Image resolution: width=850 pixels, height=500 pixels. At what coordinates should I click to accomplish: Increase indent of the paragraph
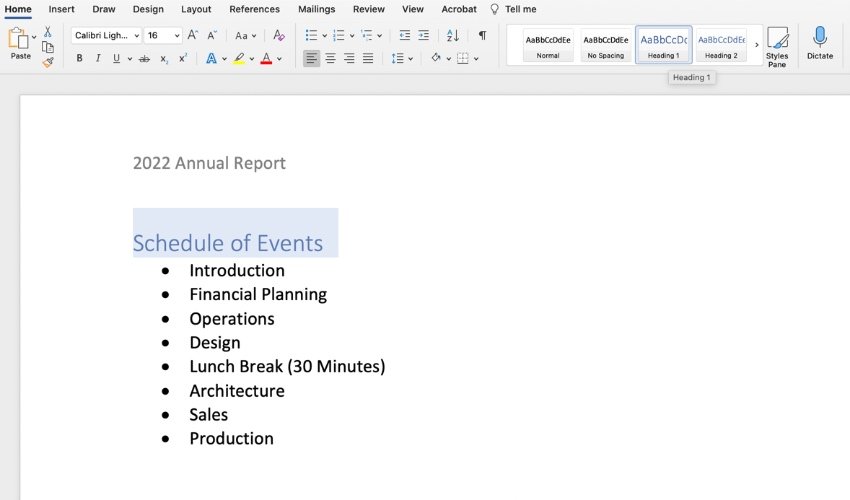pyautogui.click(x=423, y=35)
